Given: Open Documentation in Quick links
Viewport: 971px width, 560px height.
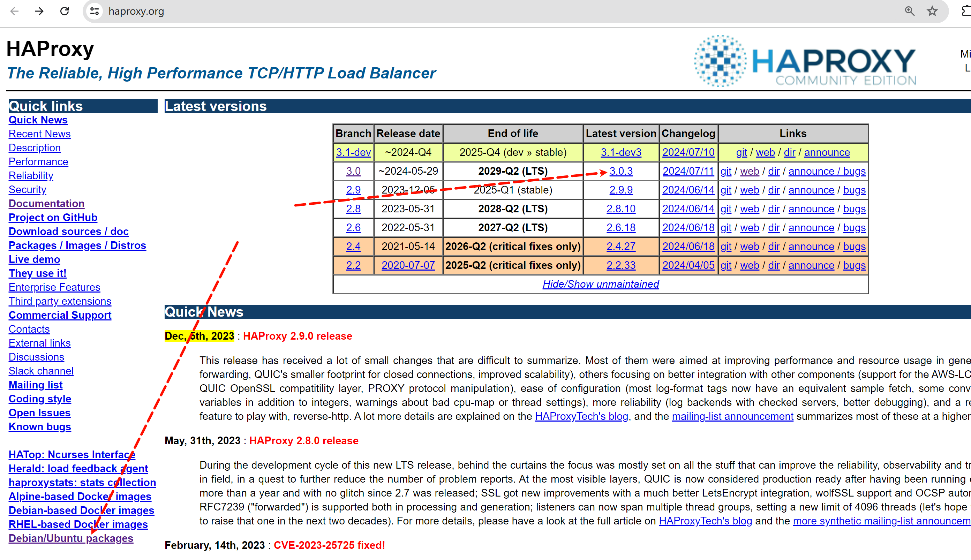Looking at the screenshot, I should point(46,203).
